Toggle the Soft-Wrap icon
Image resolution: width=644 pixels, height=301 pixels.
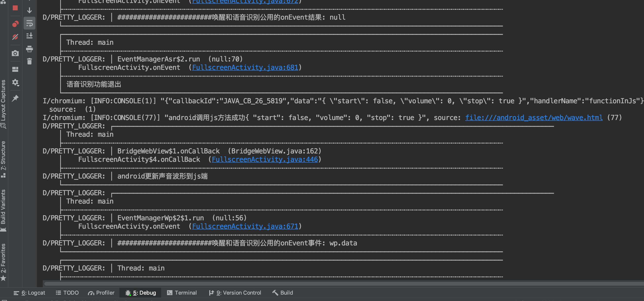(x=29, y=24)
